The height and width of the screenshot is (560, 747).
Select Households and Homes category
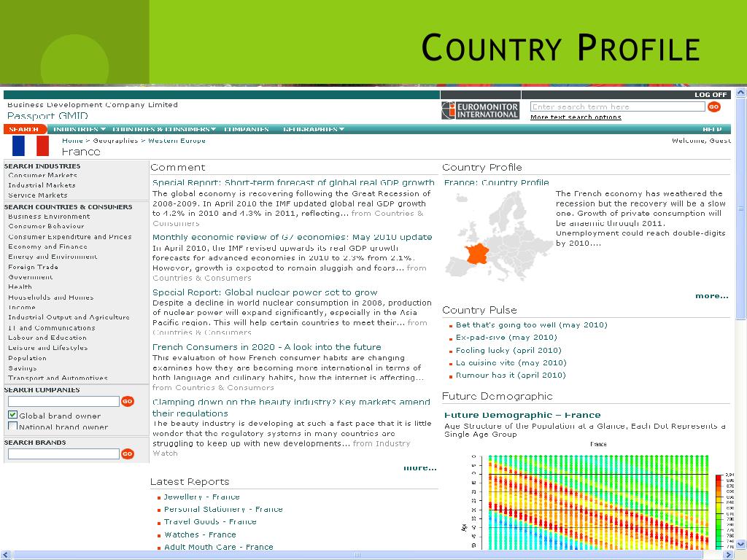click(x=50, y=297)
